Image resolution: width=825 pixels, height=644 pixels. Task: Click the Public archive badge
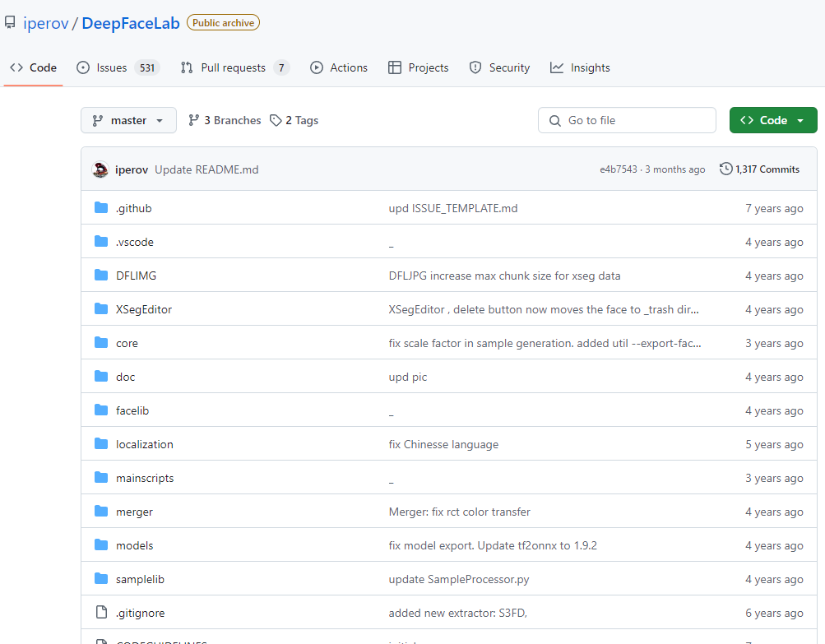(x=223, y=23)
